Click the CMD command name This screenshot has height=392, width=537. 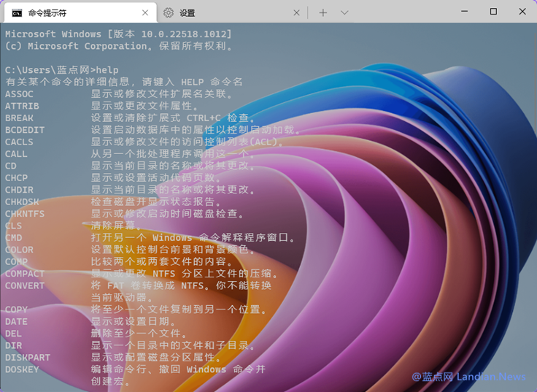point(13,238)
